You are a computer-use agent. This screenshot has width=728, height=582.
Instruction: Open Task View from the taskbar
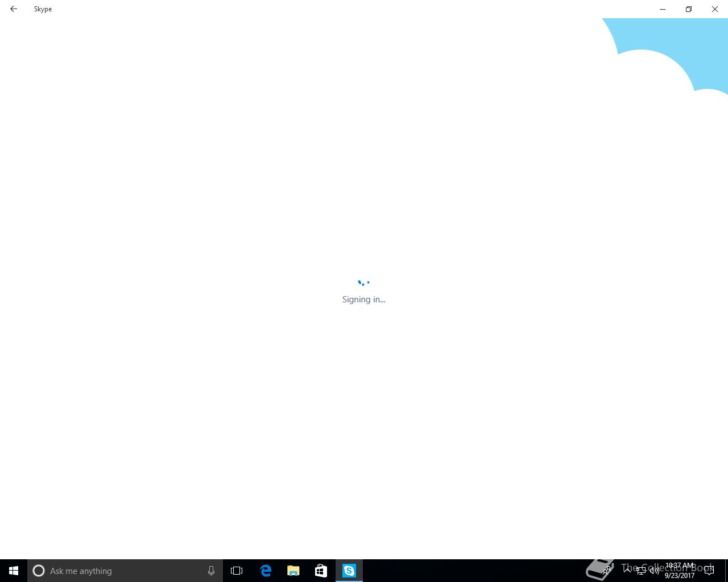point(237,571)
